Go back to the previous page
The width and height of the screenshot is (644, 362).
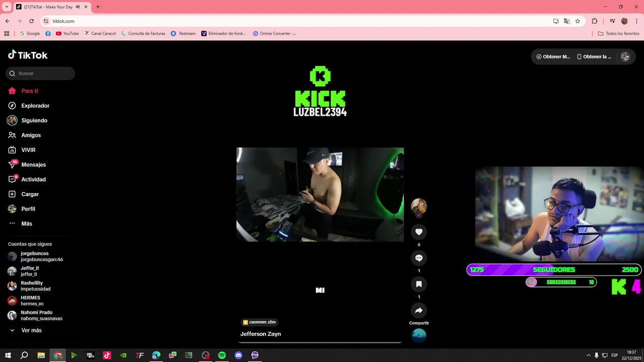pyautogui.click(x=7, y=21)
